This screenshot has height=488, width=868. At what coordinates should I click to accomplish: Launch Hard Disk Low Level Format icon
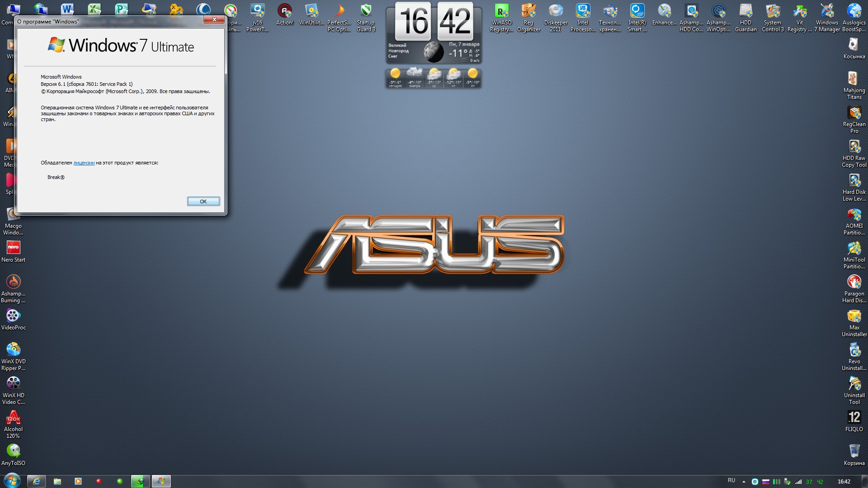point(854,188)
